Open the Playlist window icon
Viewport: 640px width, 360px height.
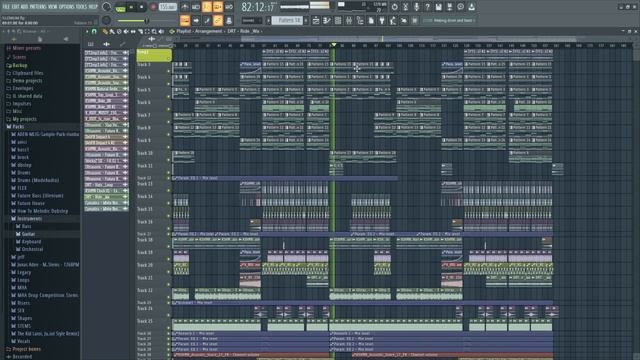pos(316,20)
